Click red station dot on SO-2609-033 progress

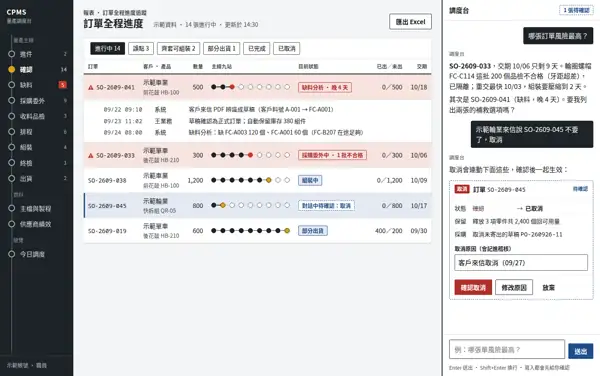[x=250, y=155]
